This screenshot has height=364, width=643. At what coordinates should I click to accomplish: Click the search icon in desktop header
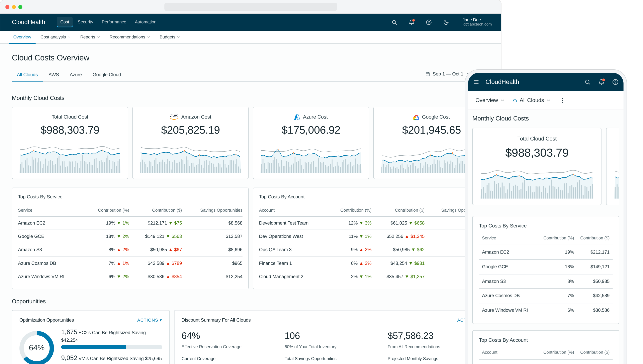coord(394,22)
